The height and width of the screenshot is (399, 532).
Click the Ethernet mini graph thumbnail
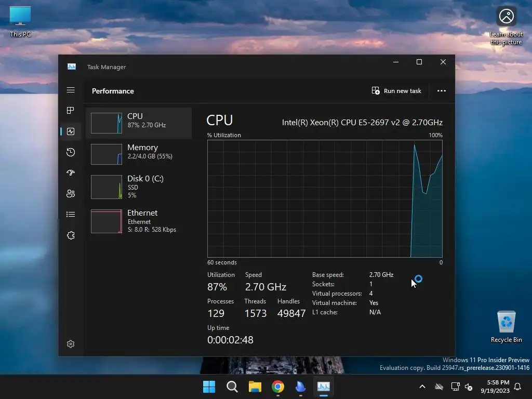(107, 221)
